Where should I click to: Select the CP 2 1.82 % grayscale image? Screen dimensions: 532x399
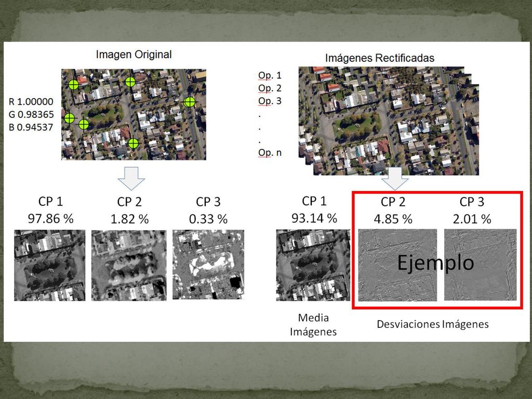(x=129, y=265)
